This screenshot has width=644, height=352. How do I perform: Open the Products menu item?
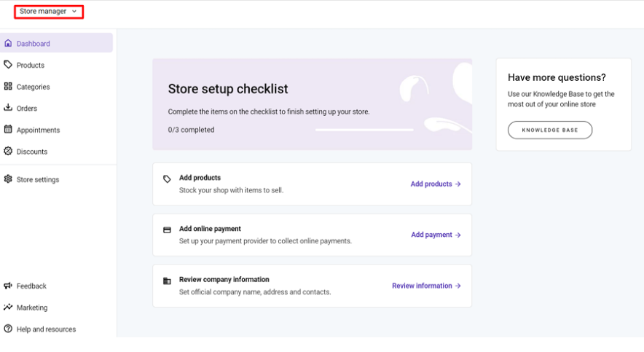pyautogui.click(x=31, y=66)
